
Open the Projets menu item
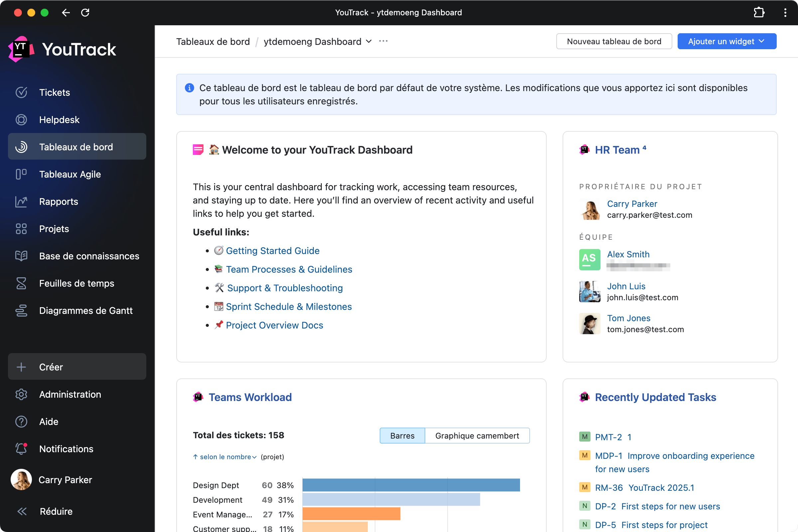(54, 229)
